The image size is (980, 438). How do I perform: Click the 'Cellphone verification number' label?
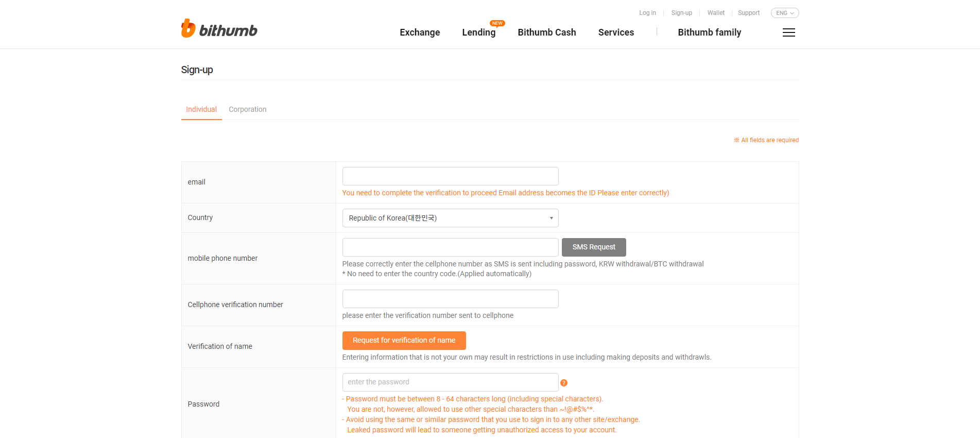[235, 305]
